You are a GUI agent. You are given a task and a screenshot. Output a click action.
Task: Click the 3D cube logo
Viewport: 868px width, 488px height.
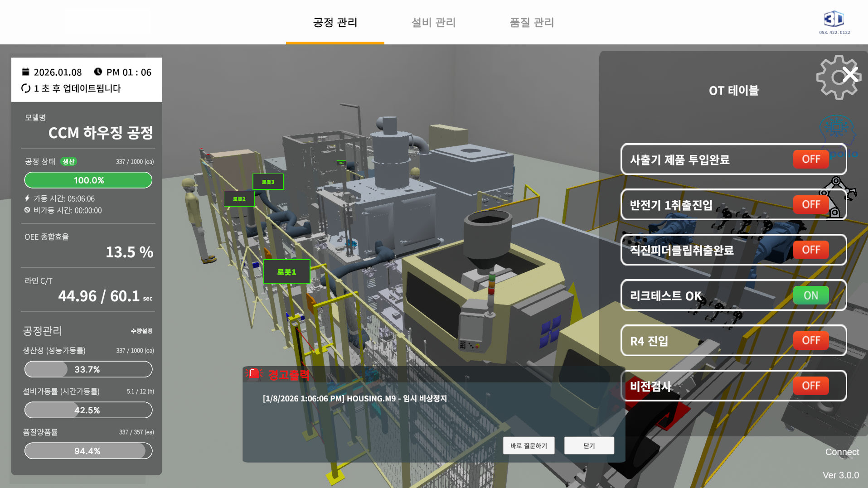pyautogui.click(x=834, y=19)
